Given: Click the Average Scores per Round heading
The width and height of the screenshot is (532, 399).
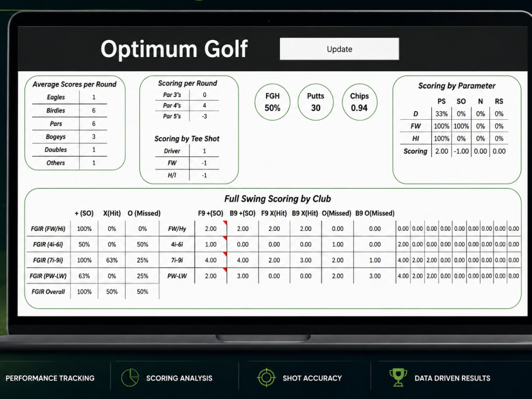Looking at the screenshot, I should pos(74,84).
